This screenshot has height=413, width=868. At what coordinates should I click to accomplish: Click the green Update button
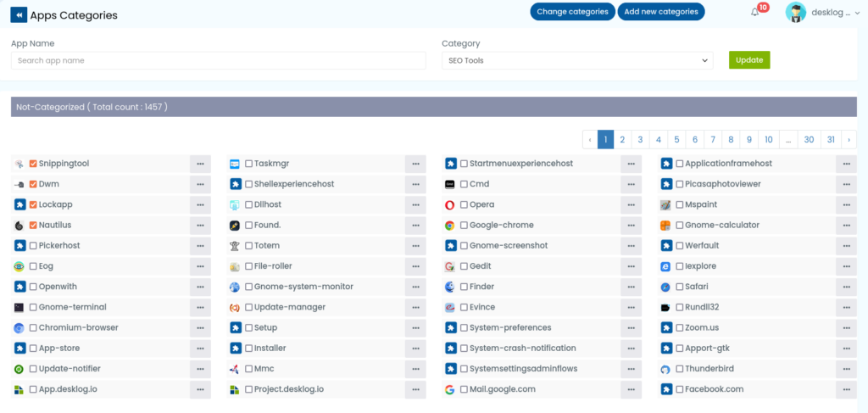749,60
